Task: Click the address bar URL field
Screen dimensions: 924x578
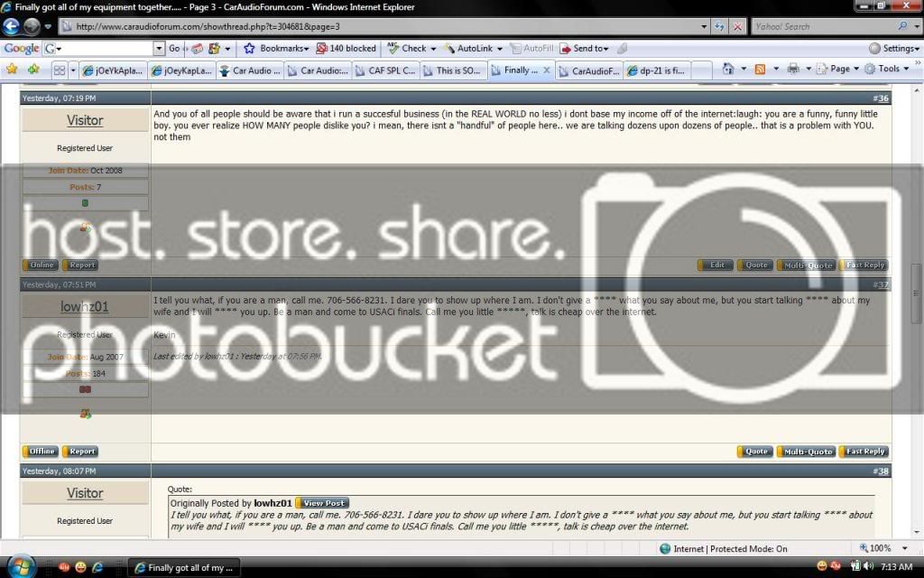Action: click(378, 26)
